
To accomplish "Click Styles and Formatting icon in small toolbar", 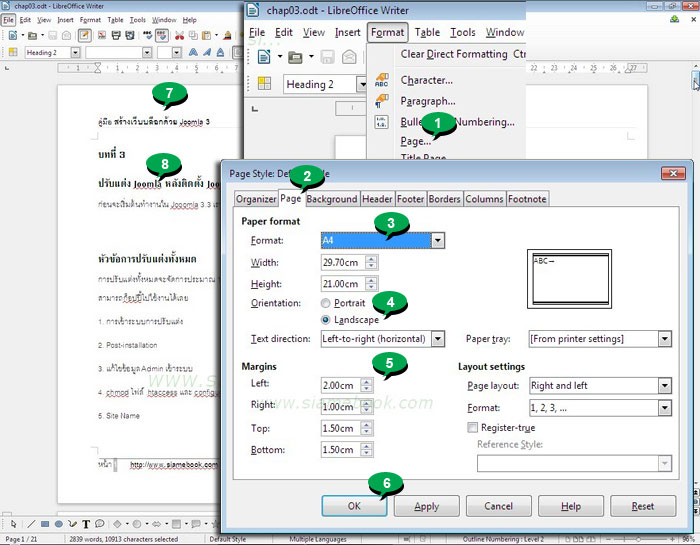I will [x=13, y=52].
